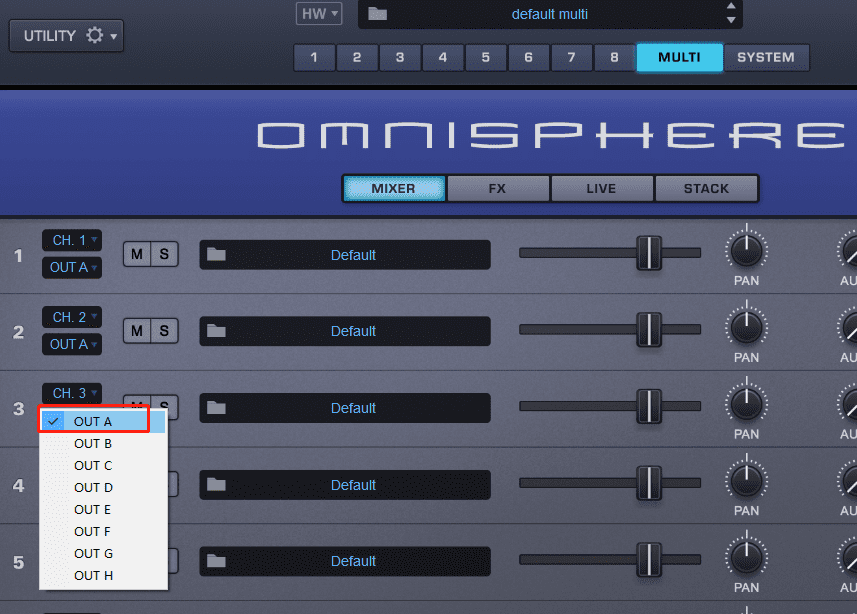Screen dimensions: 857x614
Task: Click the Utility gear icon
Action: (x=95, y=36)
